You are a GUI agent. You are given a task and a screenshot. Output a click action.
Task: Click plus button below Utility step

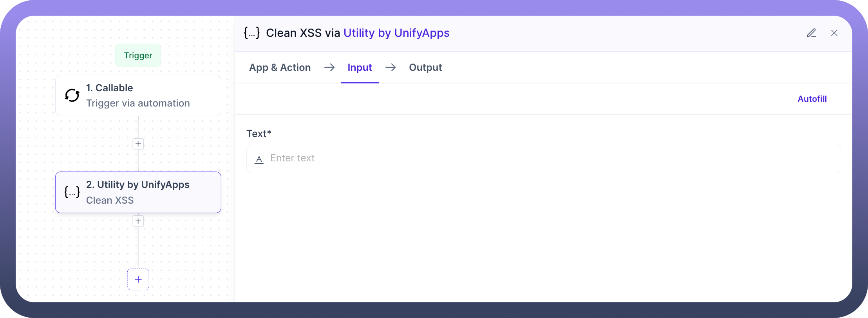coord(138,221)
